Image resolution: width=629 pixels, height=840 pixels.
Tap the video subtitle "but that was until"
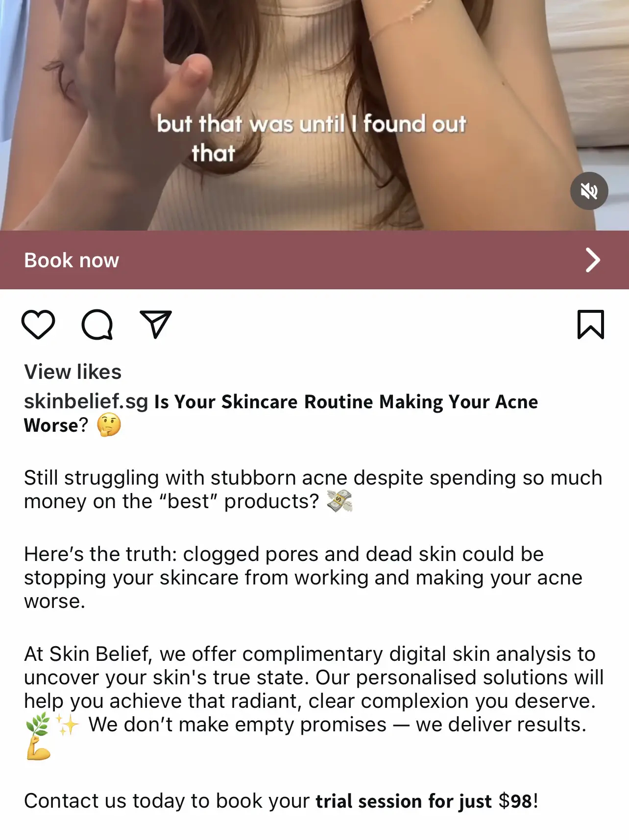click(251, 124)
